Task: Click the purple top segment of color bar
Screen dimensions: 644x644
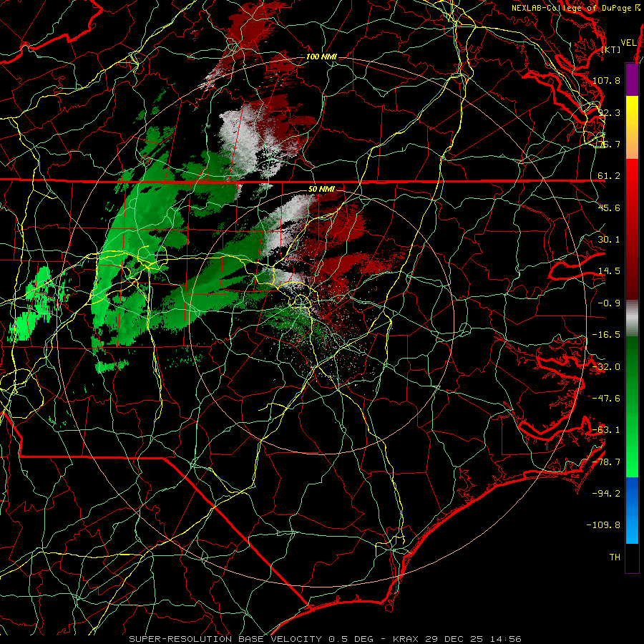Action: click(x=632, y=79)
